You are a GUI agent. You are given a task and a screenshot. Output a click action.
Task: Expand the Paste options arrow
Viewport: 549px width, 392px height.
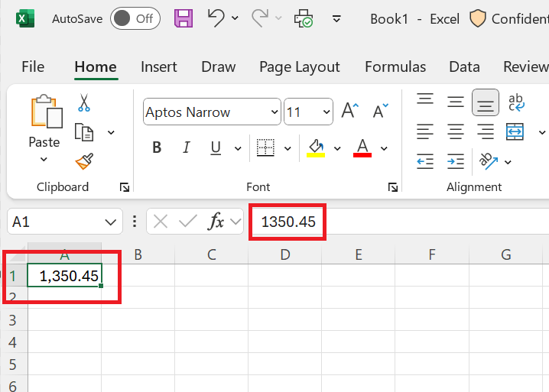tap(44, 159)
